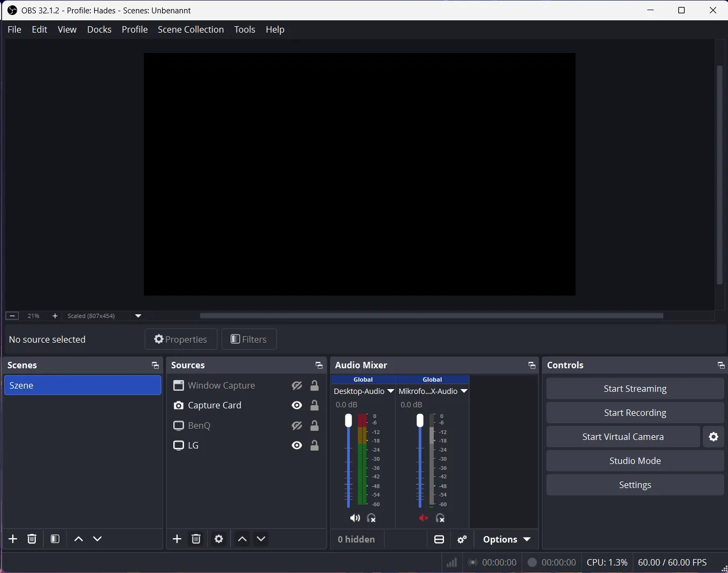This screenshot has width=728, height=573.
Task: Click the Desktop-Audio volume fader handle
Action: click(x=349, y=421)
